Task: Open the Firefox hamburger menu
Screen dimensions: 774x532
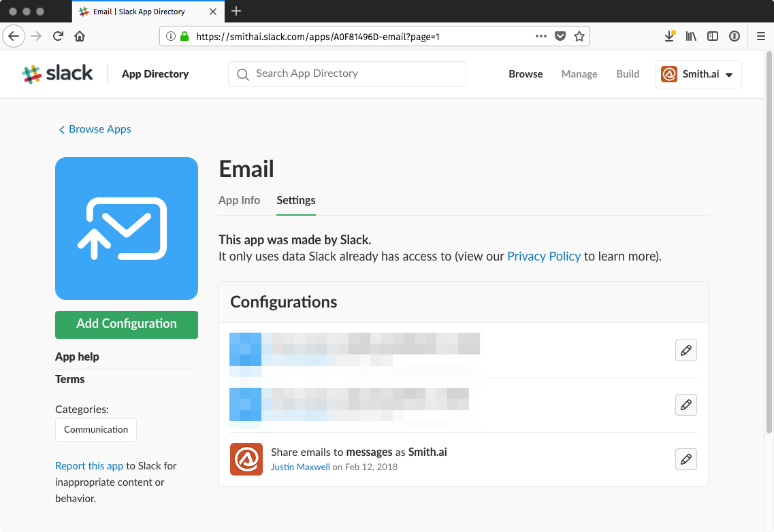Action: coord(761,36)
